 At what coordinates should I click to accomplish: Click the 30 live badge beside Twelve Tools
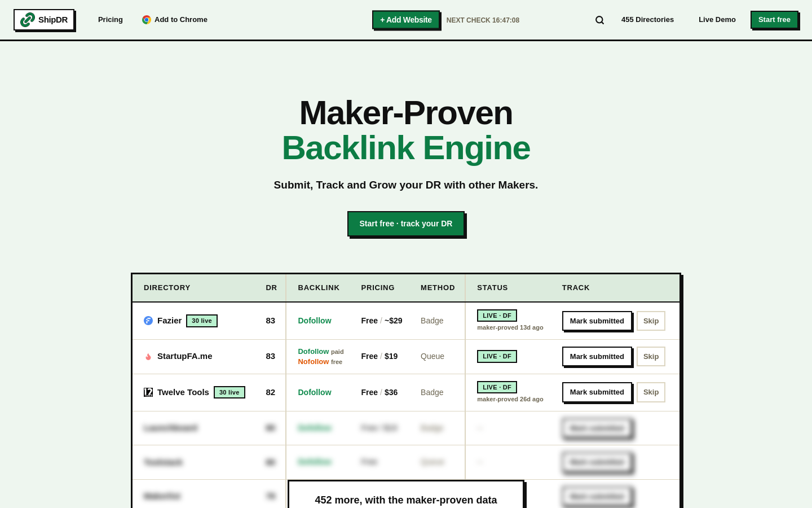[230, 392]
